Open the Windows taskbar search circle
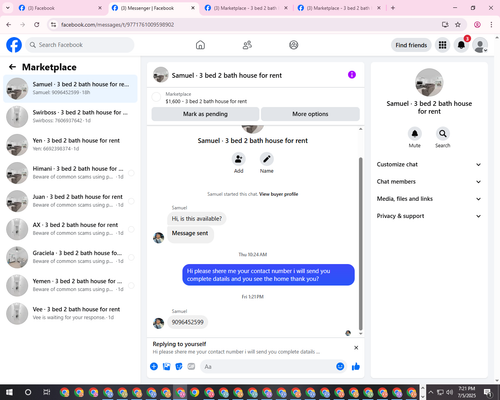Viewport: 500px width, 400px height. click(x=28, y=392)
